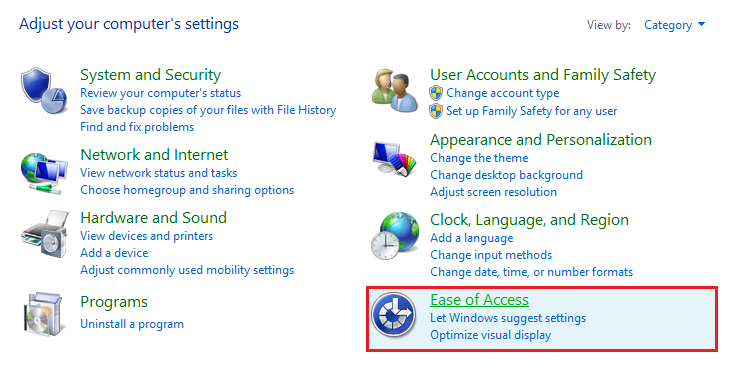
Task: Open the View by Category dropdown
Action: [675, 25]
